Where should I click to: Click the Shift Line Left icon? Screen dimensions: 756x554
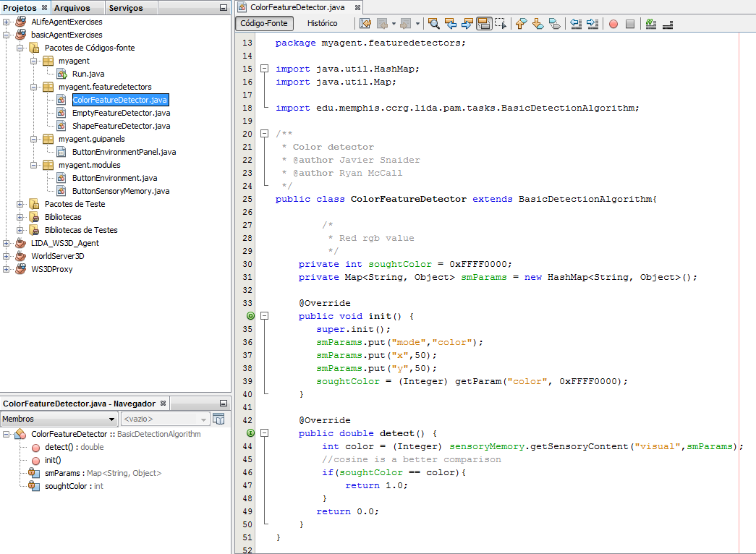tap(576, 23)
